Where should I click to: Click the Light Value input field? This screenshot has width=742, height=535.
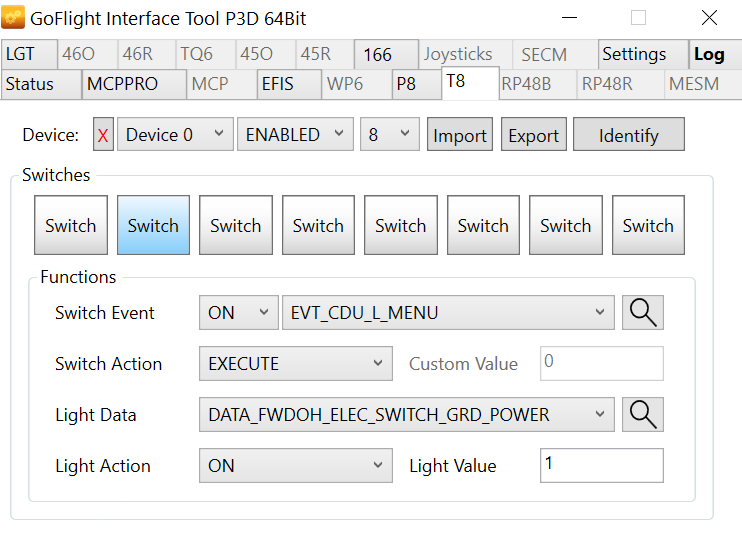[601, 466]
